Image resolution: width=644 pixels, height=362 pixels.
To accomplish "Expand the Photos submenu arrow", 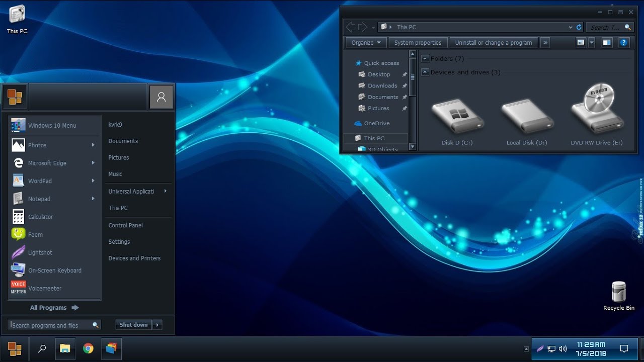I will [93, 145].
